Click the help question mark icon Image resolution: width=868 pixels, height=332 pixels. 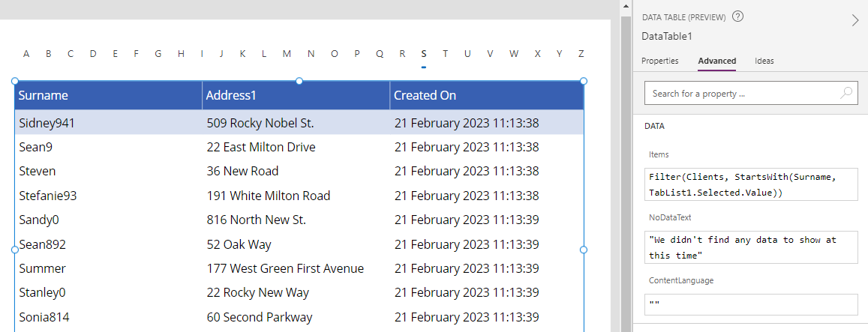pos(737,16)
